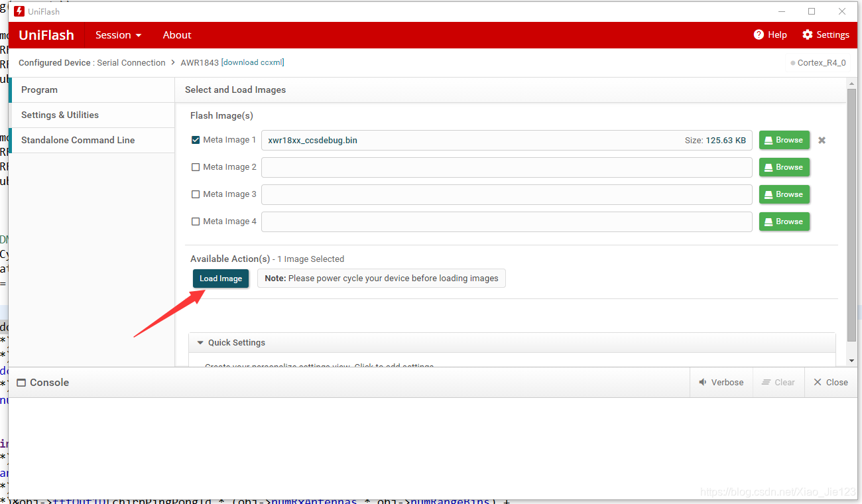Browse for Meta Image 3 file
Viewport: 862px width, 504px height.
784,194
